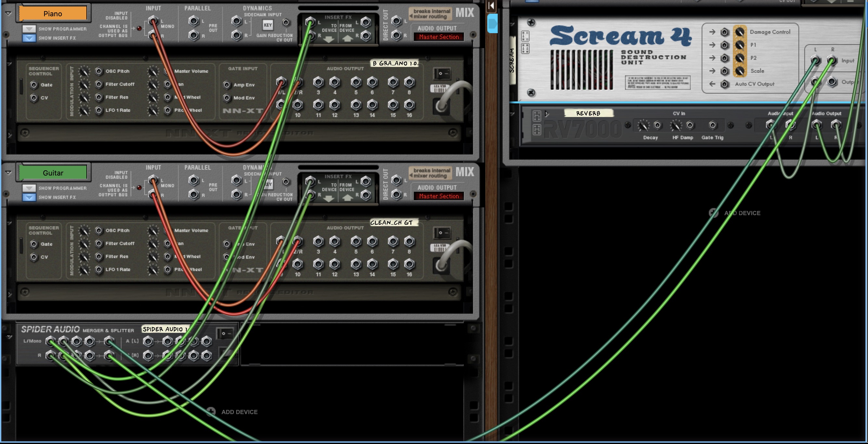Click the Piano Direct Out L jack
The height and width of the screenshot is (444, 868).
point(397,21)
